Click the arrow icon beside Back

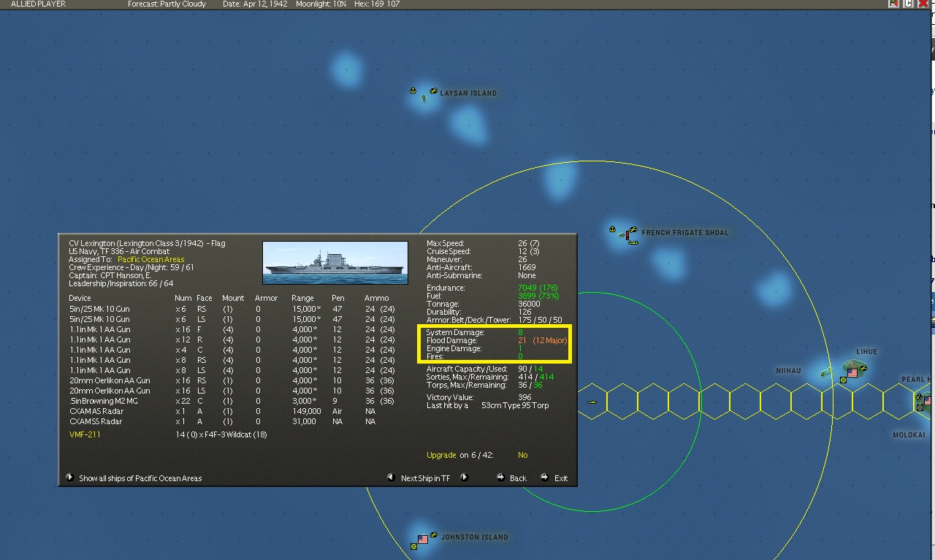(500, 477)
